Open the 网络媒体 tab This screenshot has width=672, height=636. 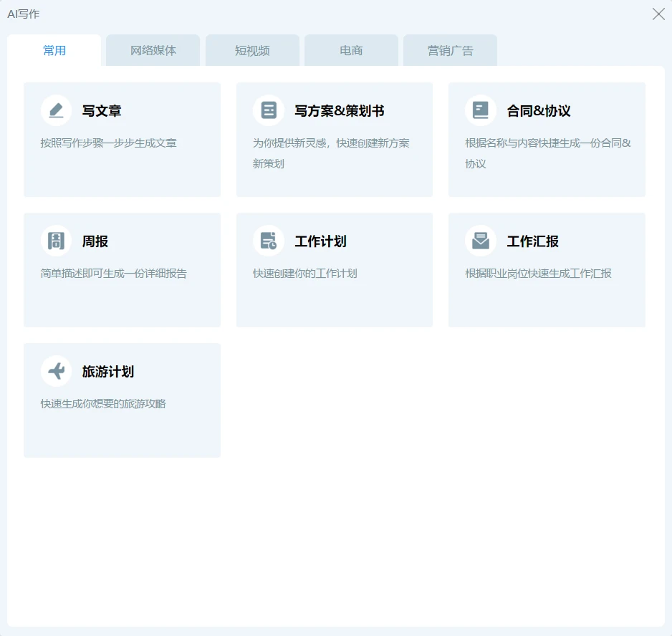[153, 51]
